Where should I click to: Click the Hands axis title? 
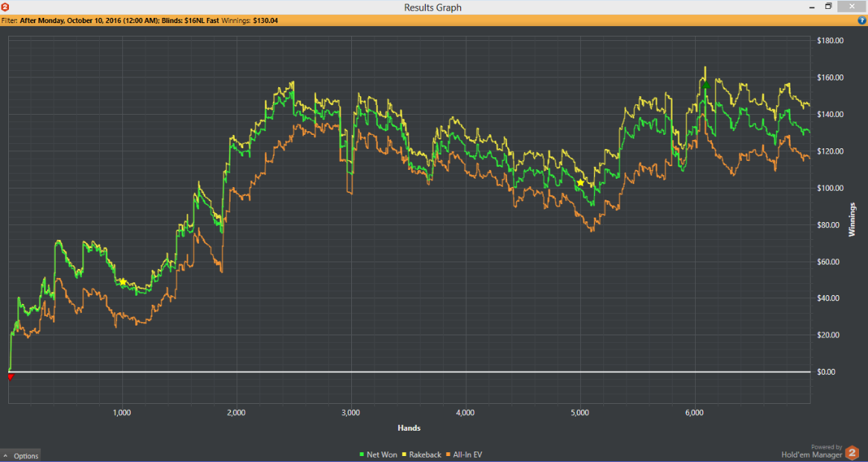click(x=409, y=428)
